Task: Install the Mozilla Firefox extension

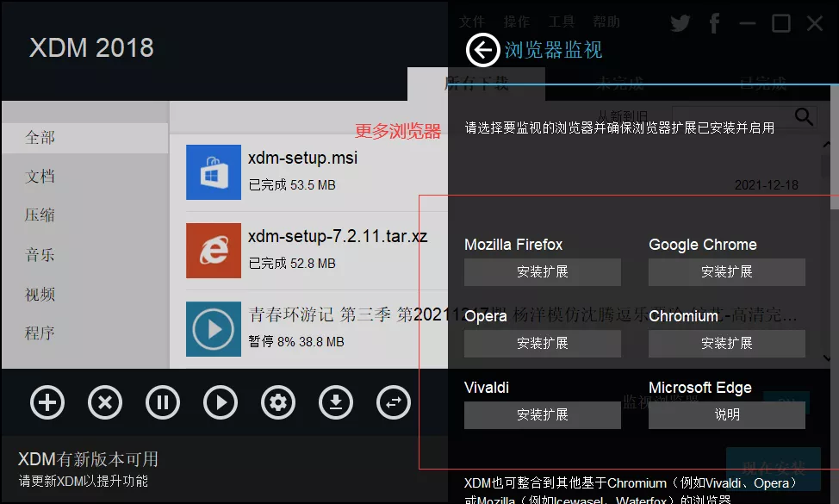Action: point(542,272)
